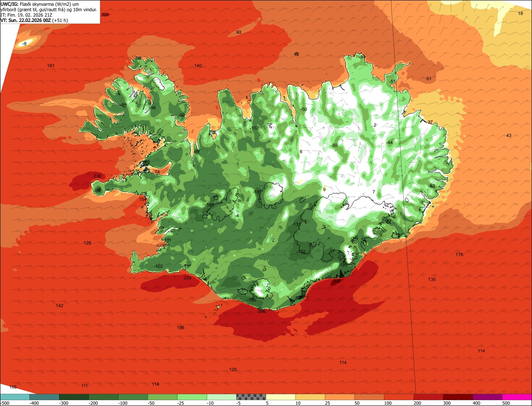Click the map value -191 near the southeast coast
The height and width of the screenshot is (406, 532).
tap(343, 265)
